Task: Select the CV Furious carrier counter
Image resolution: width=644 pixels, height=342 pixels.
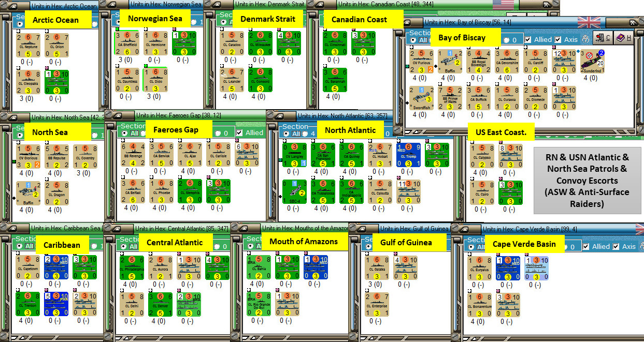Action: click(x=422, y=62)
